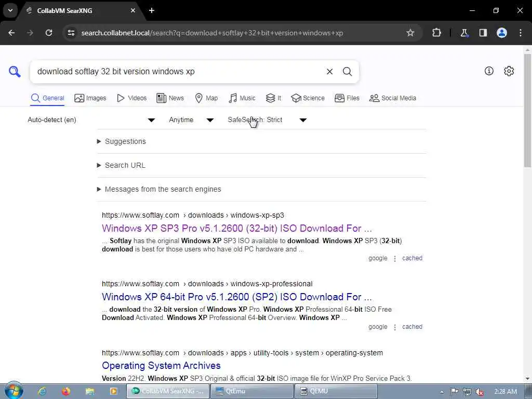The width and height of the screenshot is (532, 399).
Task: Switch to Videos category
Action: (131, 98)
